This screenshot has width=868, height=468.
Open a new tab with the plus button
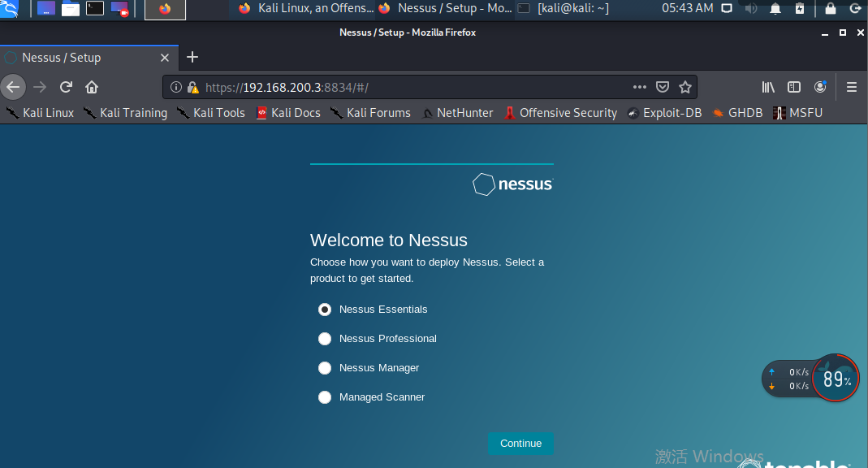(192, 57)
